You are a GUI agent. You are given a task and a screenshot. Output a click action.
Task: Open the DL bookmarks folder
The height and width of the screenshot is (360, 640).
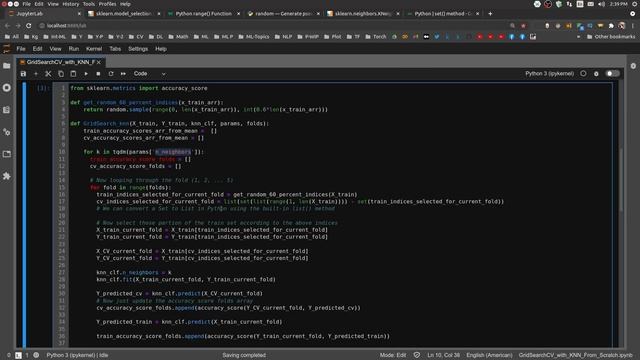coord(156,37)
